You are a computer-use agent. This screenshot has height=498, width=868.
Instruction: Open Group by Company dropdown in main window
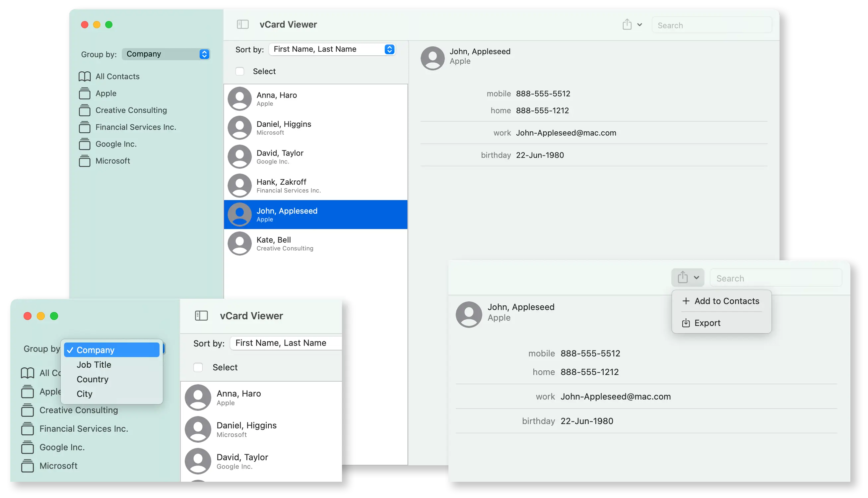[x=166, y=54]
